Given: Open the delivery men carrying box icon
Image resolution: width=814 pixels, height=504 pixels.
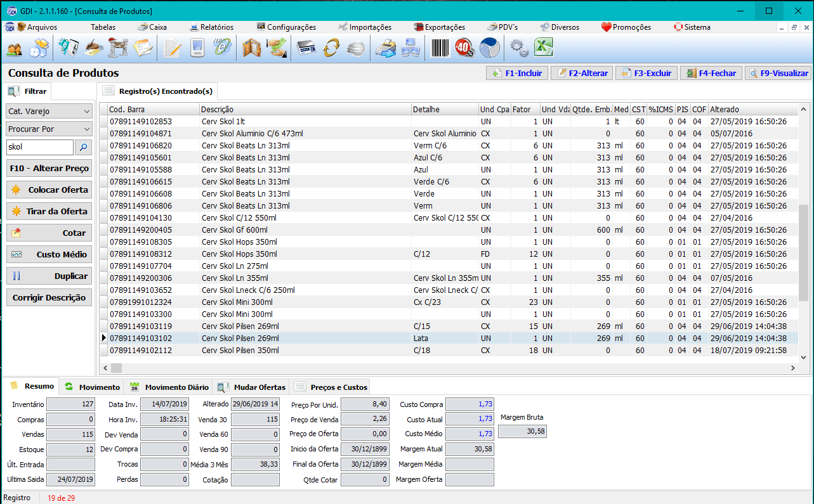Looking at the screenshot, I should click(118, 49).
